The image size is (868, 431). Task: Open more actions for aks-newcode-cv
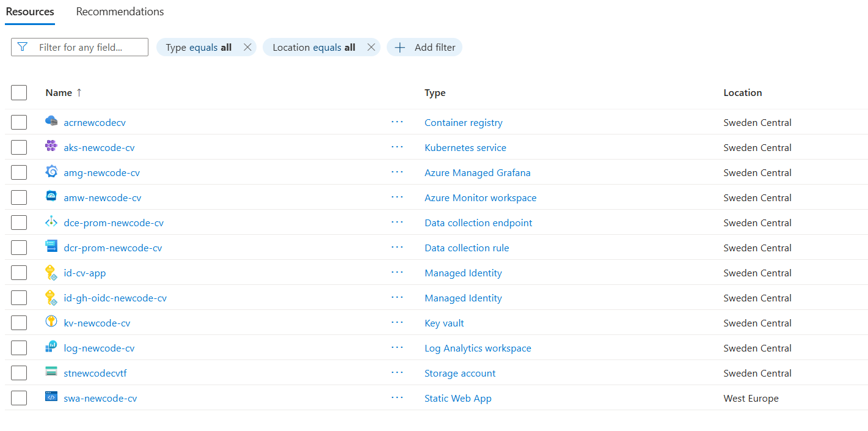tap(398, 147)
